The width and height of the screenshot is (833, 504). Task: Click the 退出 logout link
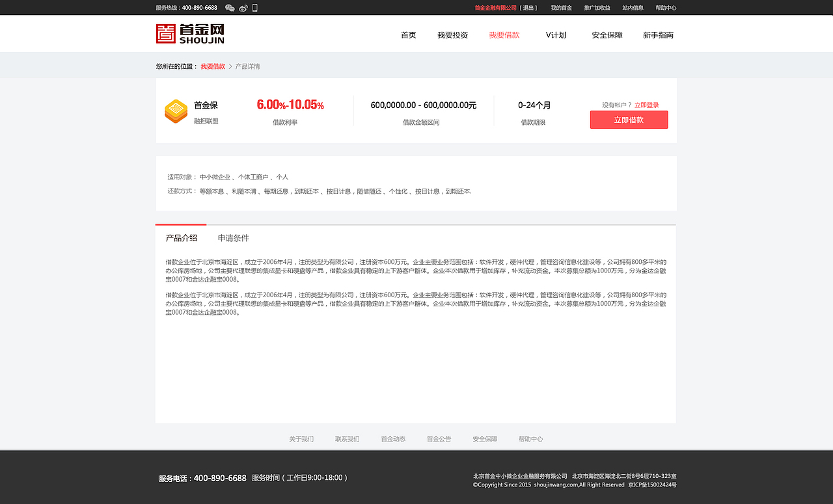tap(528, 8)
